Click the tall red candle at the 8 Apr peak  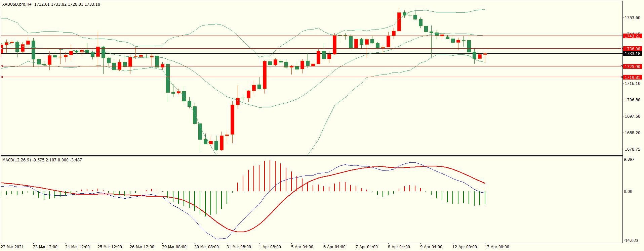click(x=399, y=22)
